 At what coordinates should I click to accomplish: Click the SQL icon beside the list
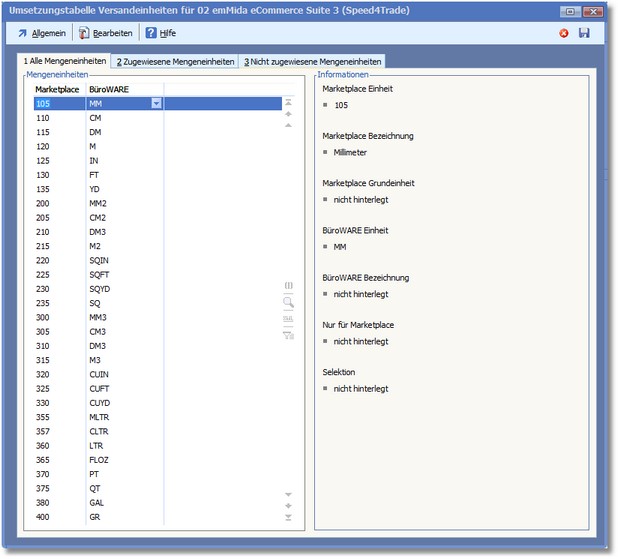pyautogui.click(x=288, y=319)
